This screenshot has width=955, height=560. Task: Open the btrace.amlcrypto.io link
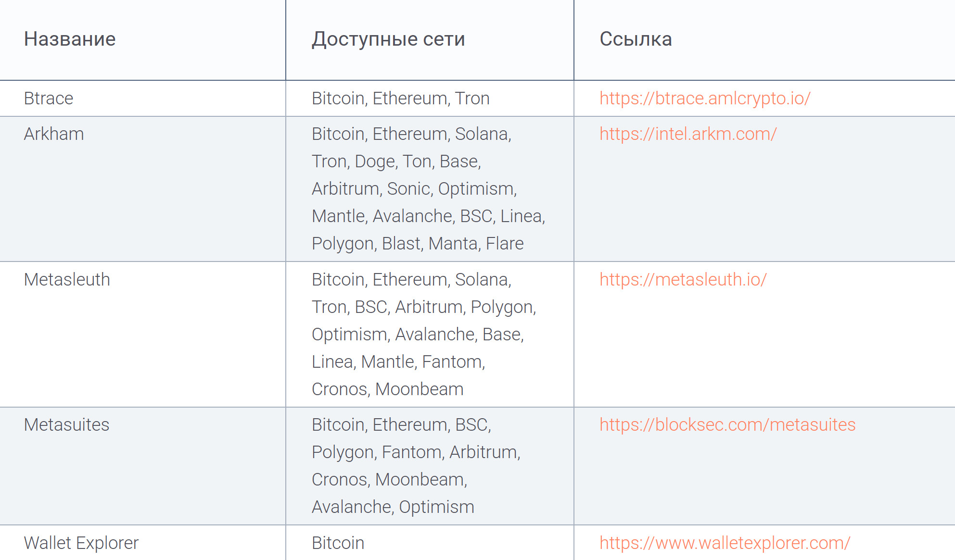click(705, 99)
